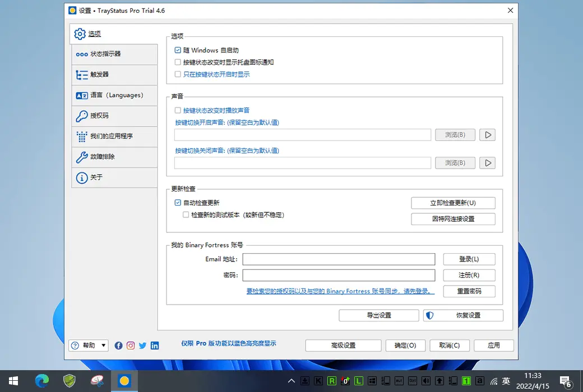
Task: Expand the hidden tray icons chevron
Action: (291, 381)
